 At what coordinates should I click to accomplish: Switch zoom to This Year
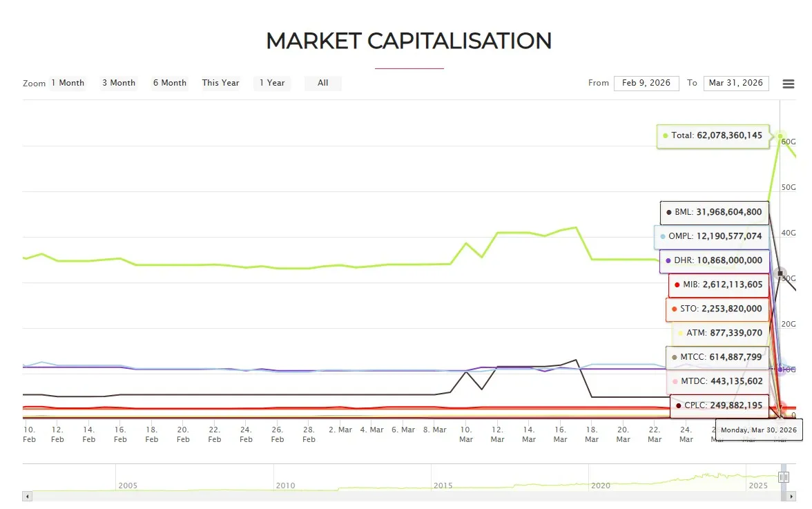pyautogui.click(x=221, y=83)
